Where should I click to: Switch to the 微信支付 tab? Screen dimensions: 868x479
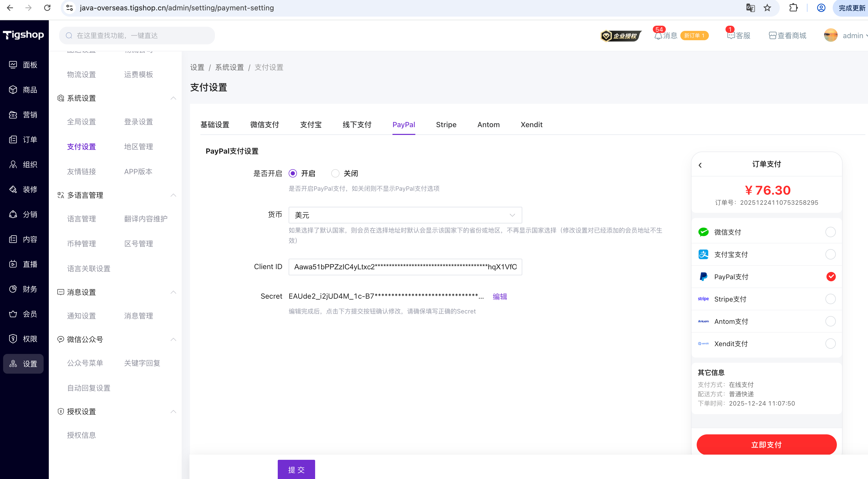265,125
